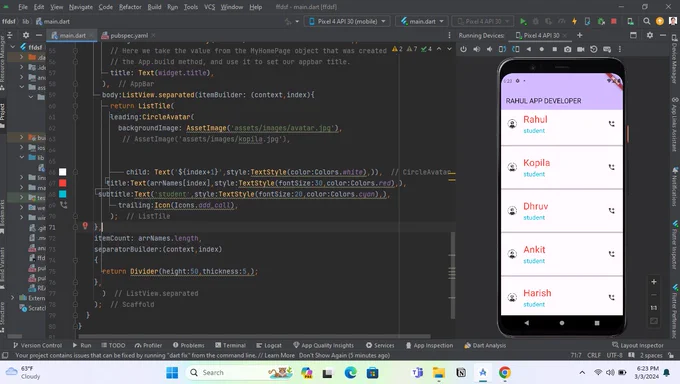The width and height of the screenshot is (680, 384).
Task: Click emulator toolbar Home circle icon
Action: click(541, 49)
